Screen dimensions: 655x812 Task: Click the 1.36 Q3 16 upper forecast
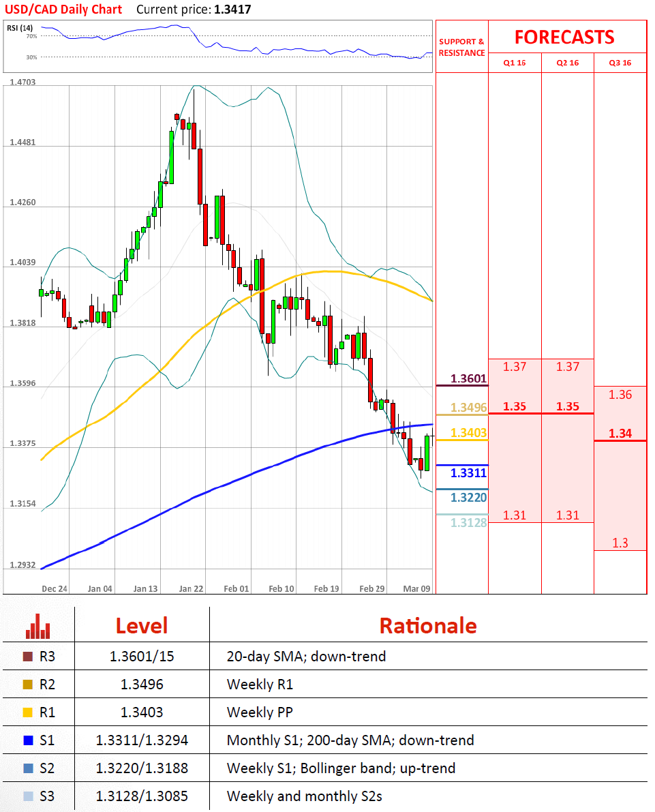pos(620,395)
